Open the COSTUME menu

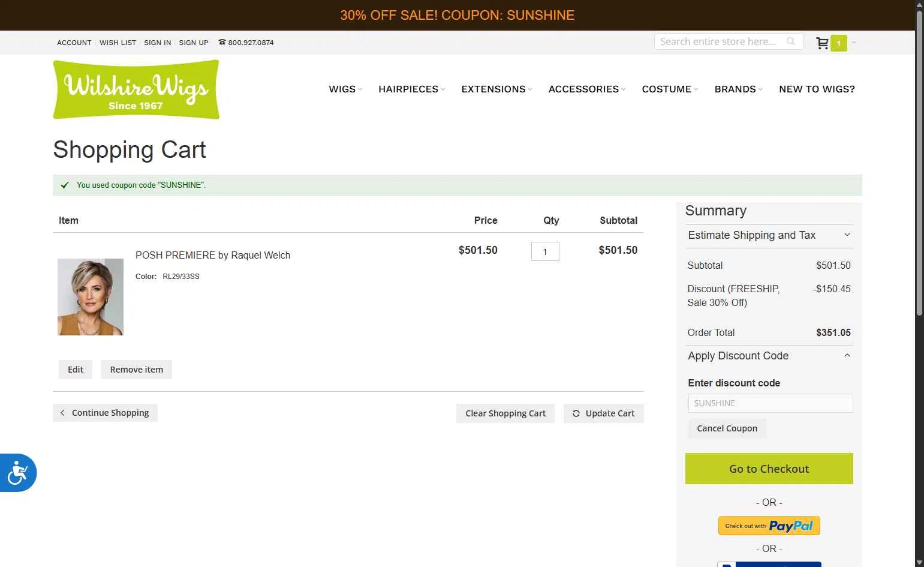pyautogui.click(x=670, y=89)
